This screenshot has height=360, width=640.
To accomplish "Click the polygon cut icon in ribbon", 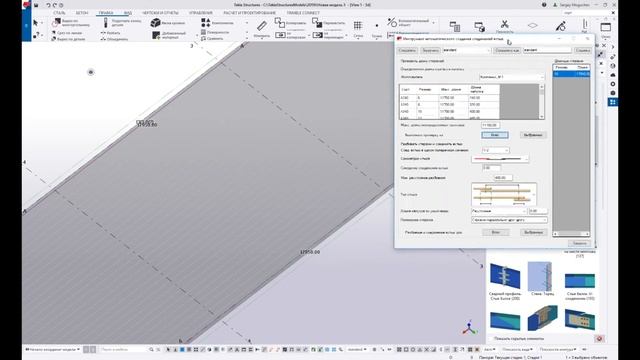I will (x=57, y=23).
